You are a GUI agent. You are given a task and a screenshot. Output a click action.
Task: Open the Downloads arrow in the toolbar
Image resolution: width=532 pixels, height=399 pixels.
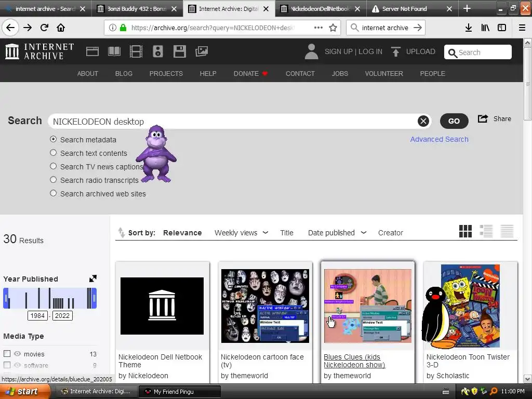[469, 28]
